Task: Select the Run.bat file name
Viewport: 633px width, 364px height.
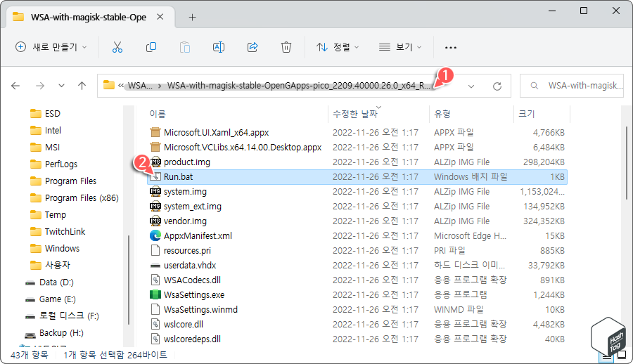Action: [x=178, y=177]
